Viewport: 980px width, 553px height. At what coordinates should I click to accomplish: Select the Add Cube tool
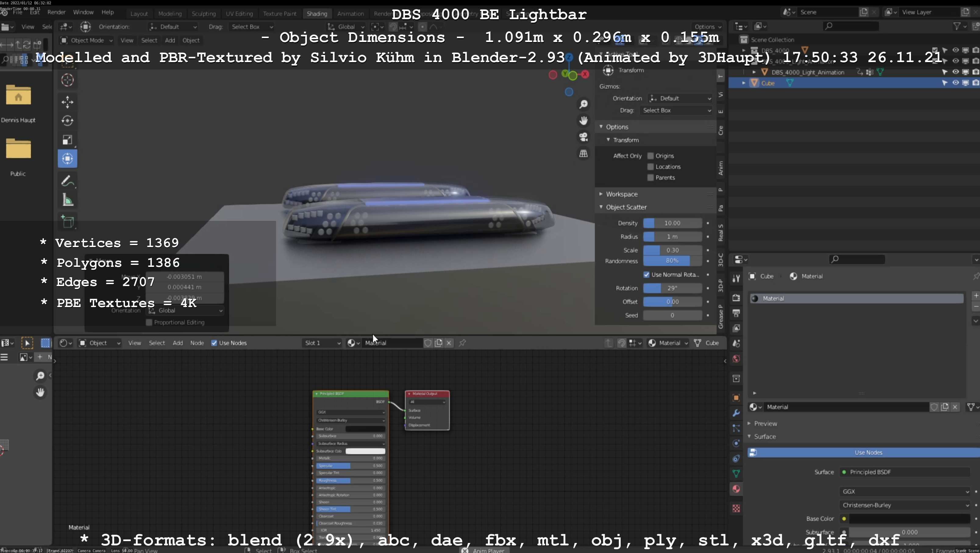tap(67, 222)
